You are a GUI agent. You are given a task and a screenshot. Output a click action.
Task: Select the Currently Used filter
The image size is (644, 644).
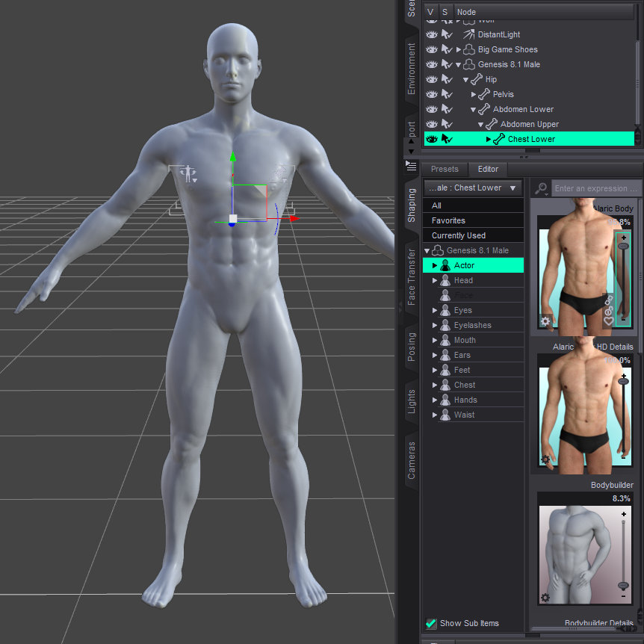tap(458, 235)
